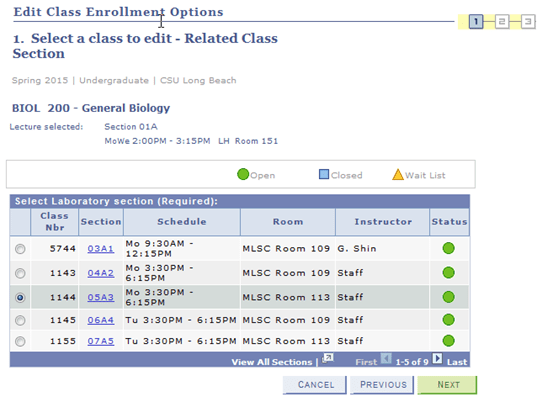
Task: Click the Room column header
Action: 288,222
